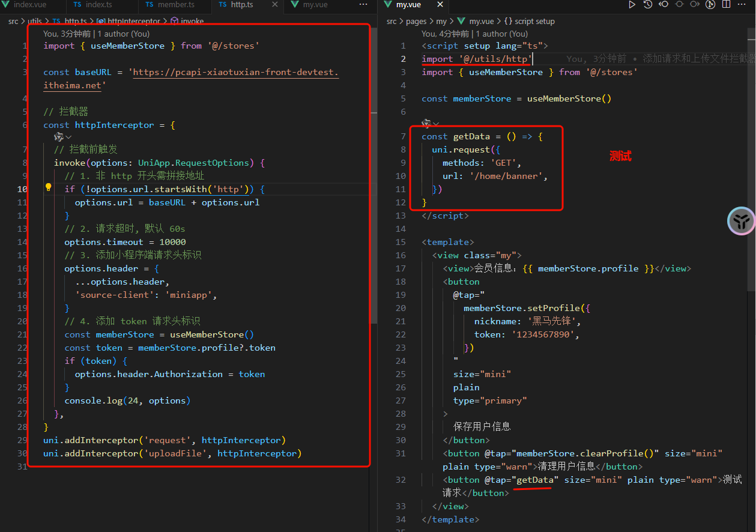Run the file with the play icon
Viewport: 756px width, 532px height.
pyautogui.click(x=632, y=5)
